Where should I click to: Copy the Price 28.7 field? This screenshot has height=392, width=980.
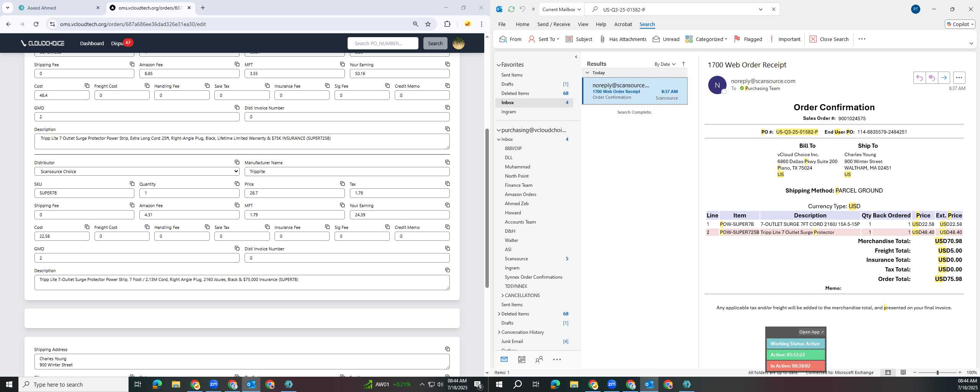[x=342, y=183]
